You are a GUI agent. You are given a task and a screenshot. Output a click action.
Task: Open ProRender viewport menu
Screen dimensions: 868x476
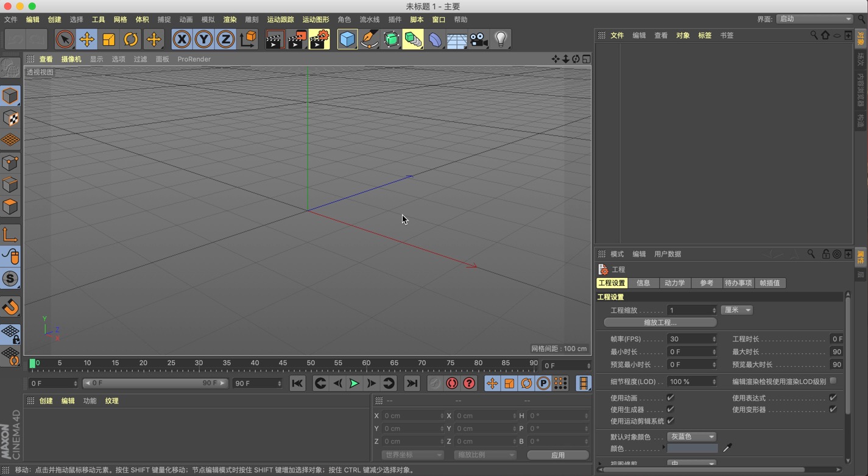194,59
